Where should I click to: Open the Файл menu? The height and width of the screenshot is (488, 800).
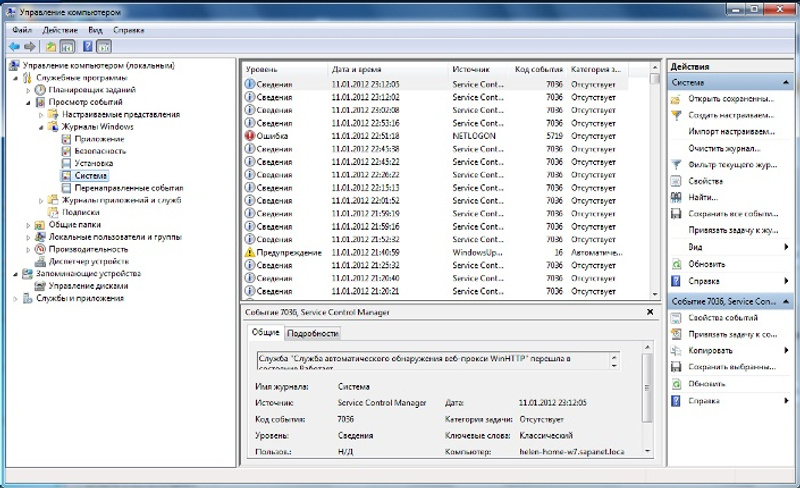pyautogui.click(x=22, y=31)
